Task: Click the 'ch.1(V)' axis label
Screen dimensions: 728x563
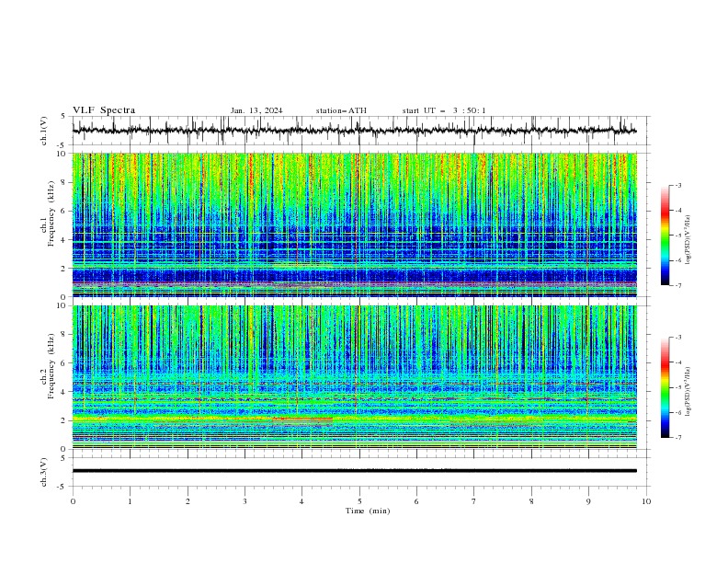Action: click(x=44, y=131)
